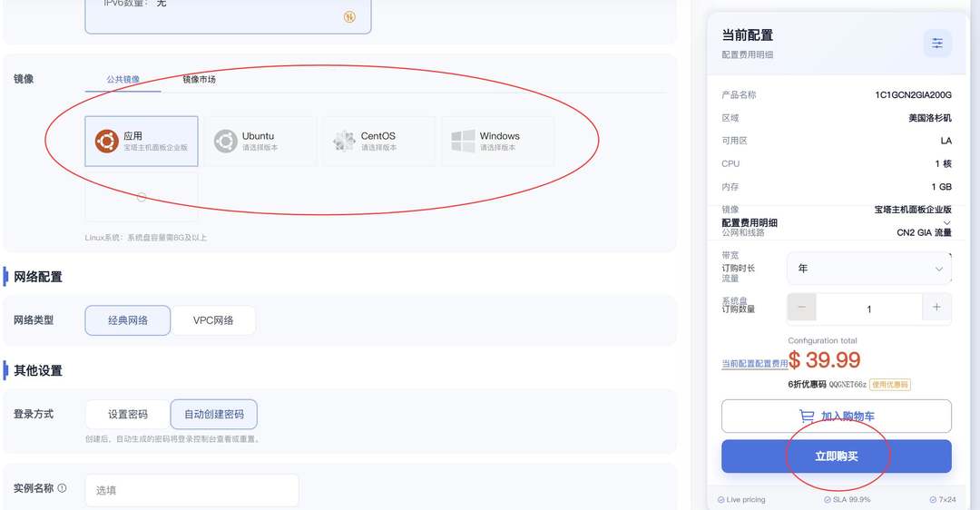Select the 应用 宝塔主机面板企业版 image card
Image resolution: width=980 pixels, height=510 pixels.
tap(142, 142)
